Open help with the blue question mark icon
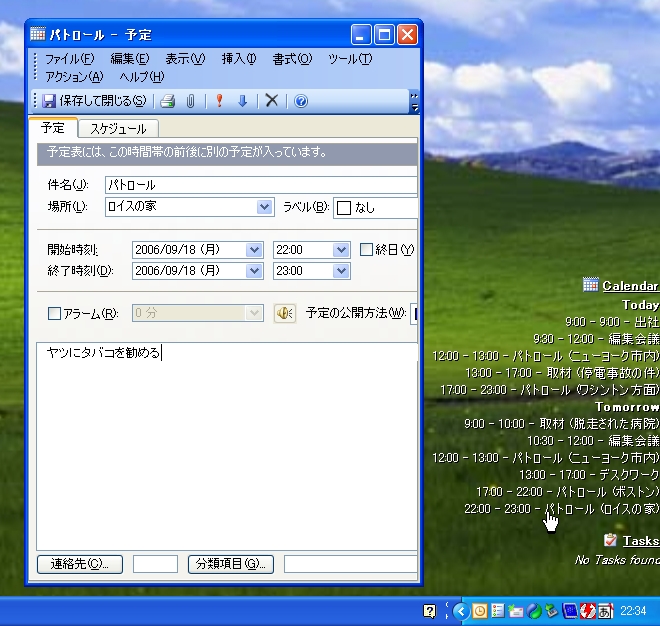Viewport: 660px width, 626px height. 301,101
